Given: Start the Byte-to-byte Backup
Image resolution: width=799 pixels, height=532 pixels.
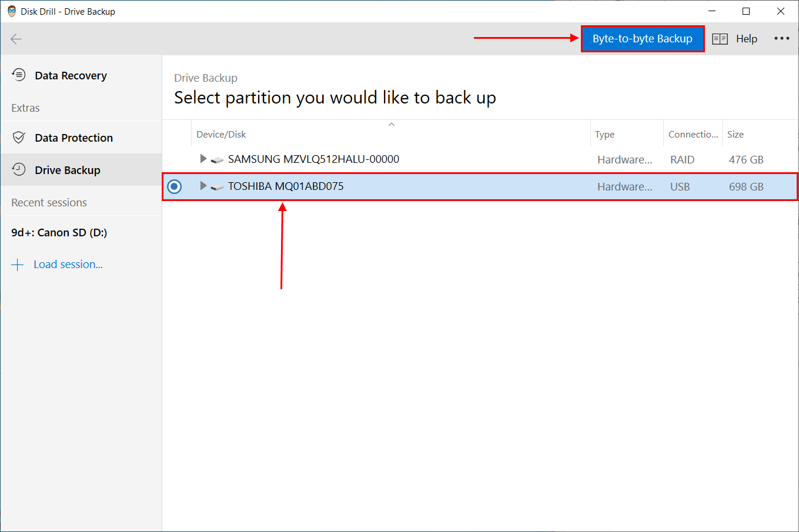Looking at the screenshot, I should (642, 39).
